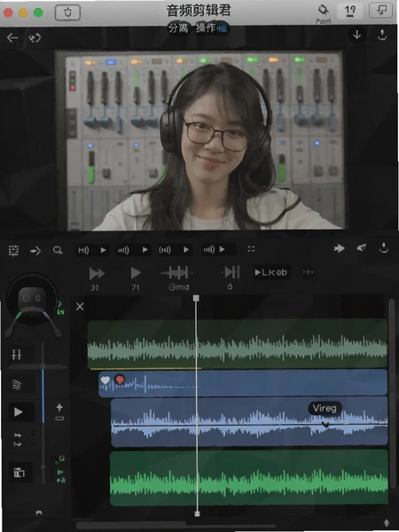Click the mixer faders icon in sidebar
This screenshot has width=399, height=532.
click(16, 355)
